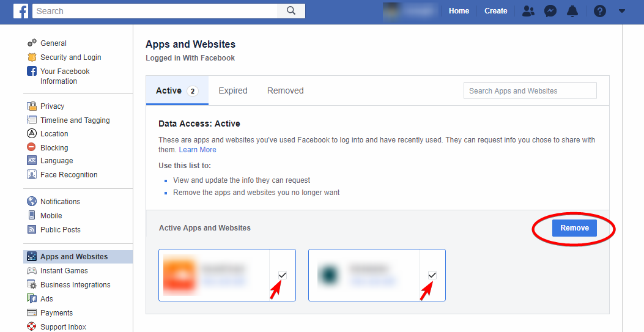Click the Privacy lock icon
644x332 pixels.
pyautogui.click(x=32, y=106)
